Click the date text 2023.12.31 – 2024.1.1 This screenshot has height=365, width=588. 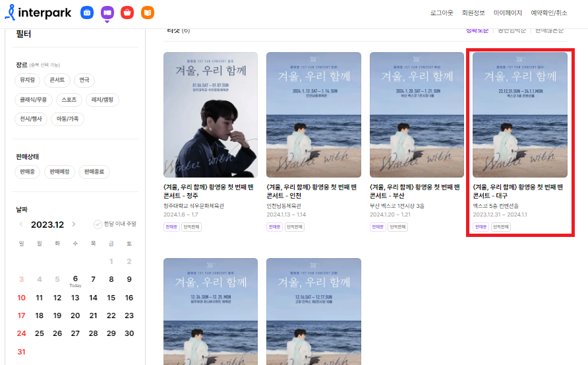pos(500,215)
